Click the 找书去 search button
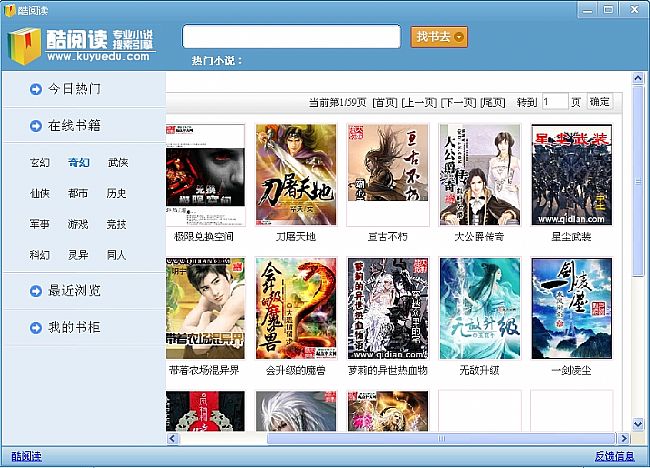The image size is (650, 468). click(x=439, y=37)
